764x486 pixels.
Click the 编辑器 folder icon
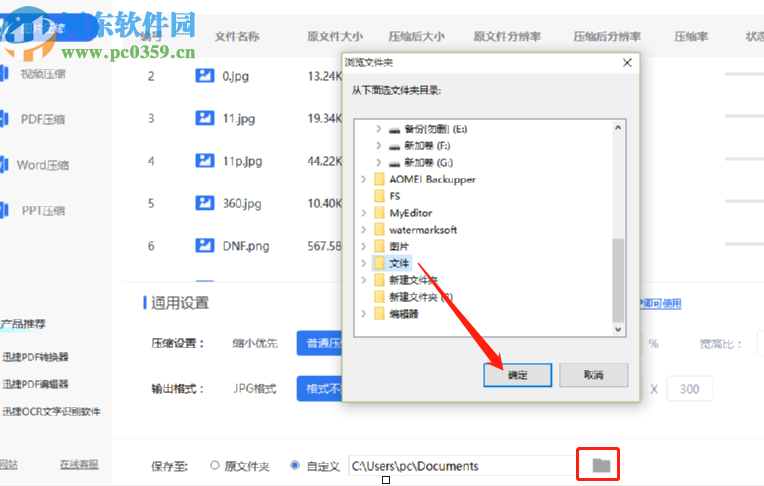point(380,313)
